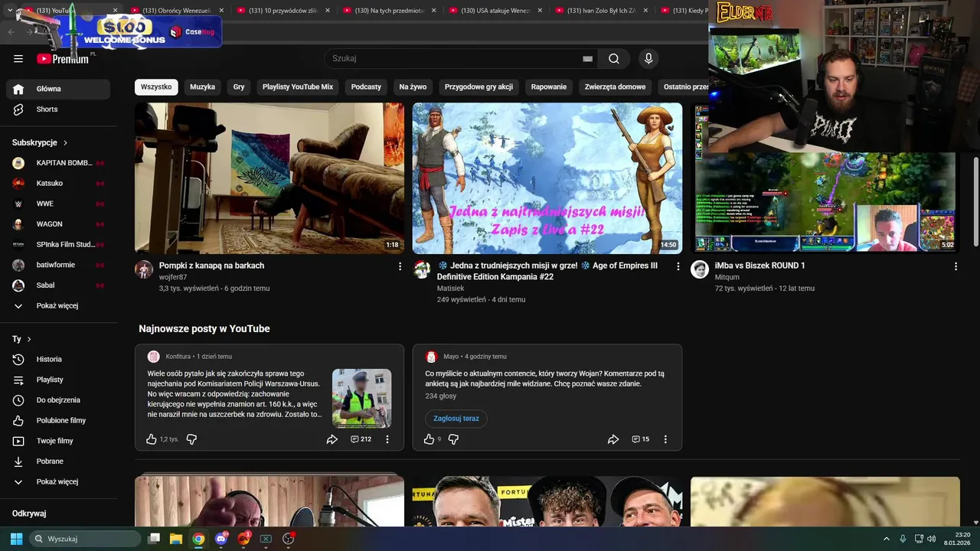Open KAPITAN BOMBA subscription channel
This screenshot has width=980, height=551.
point(58,163)
